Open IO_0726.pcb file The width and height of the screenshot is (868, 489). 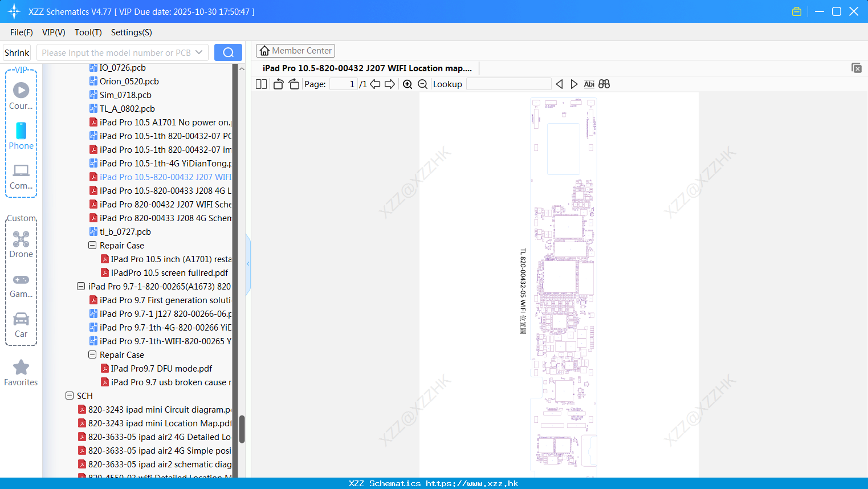click(x=117, y=68)
